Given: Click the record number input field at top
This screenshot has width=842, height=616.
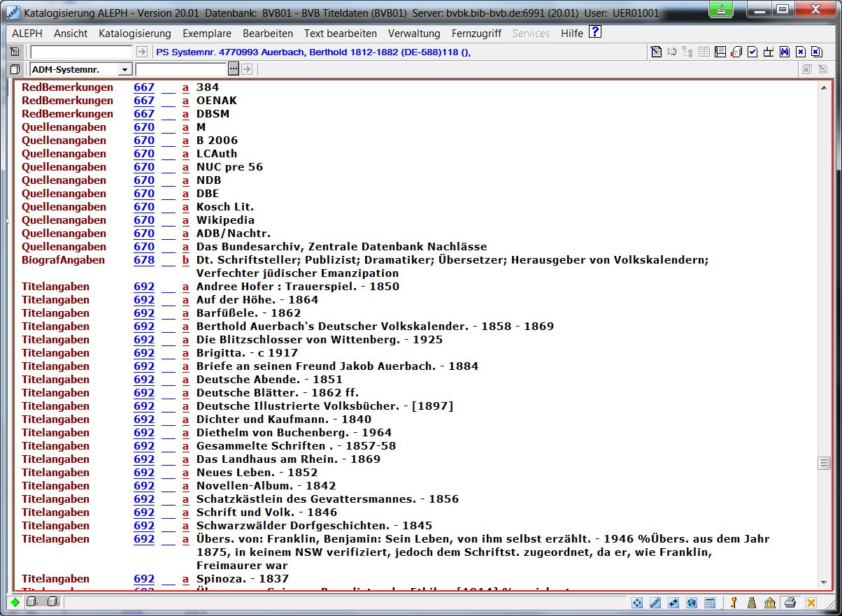Looking at the screenshot, I should 81,52.
